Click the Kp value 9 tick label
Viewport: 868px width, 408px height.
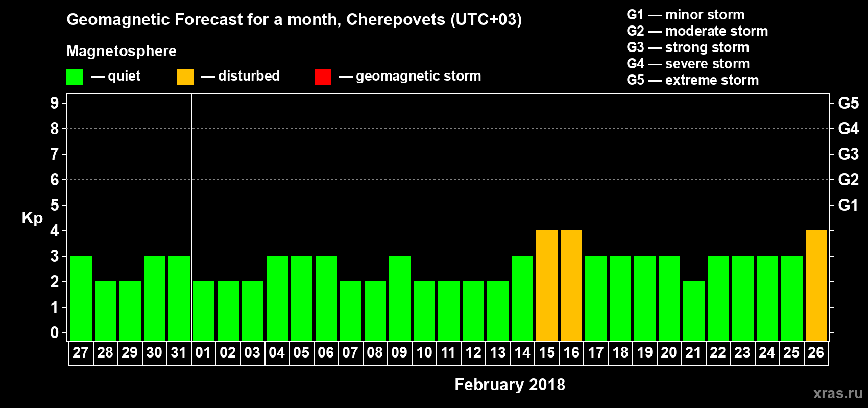click(55, 103)
